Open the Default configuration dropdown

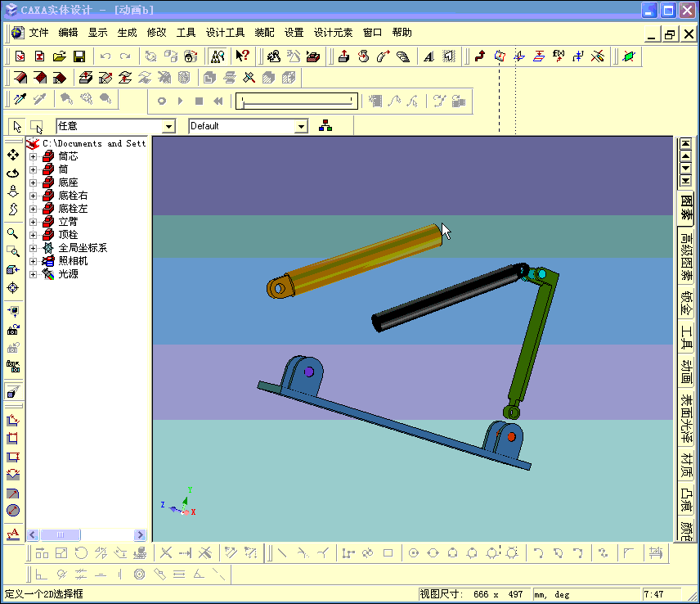pos(302,126)
